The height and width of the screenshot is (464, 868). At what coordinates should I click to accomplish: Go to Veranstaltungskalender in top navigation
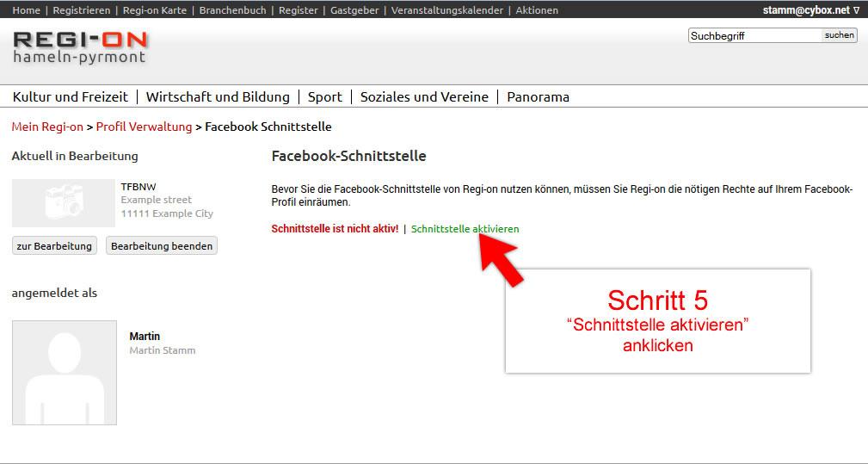tap(446, 10)
